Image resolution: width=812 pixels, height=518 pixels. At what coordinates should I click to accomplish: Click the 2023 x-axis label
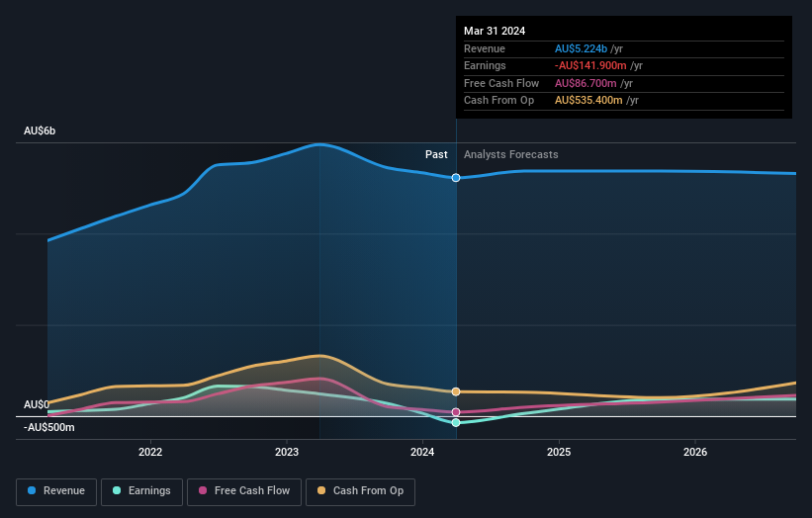click(x=287, y=452)
